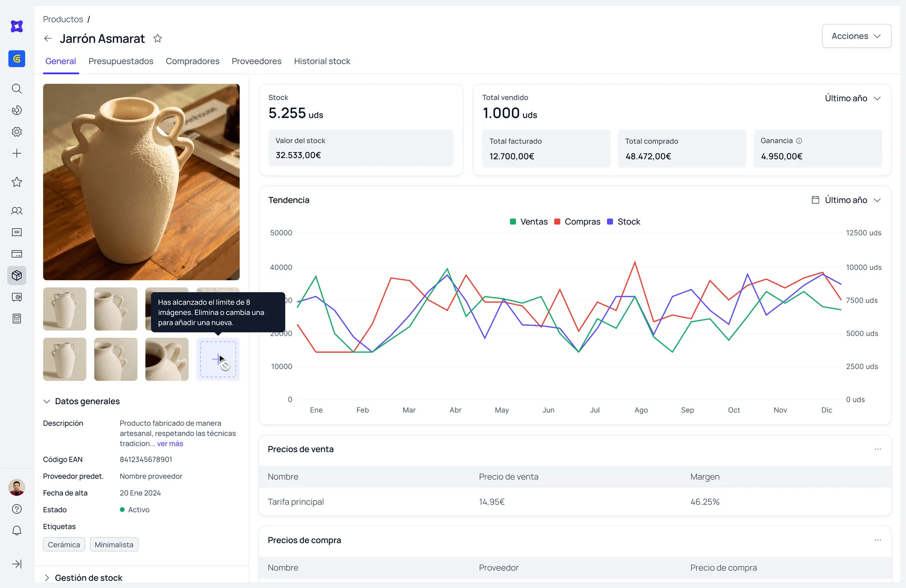Open favorites via the sidebar star icon
The height and width of the screenshot is (588, 906).
click(17, 182)
